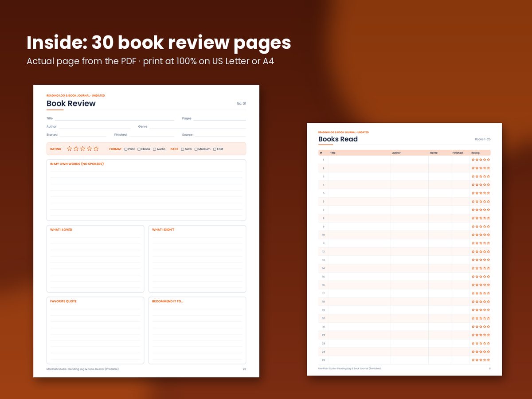Click inside the In My Own Words box
The height and width of the screenshot is (399, 532).
tap(146, 190)
